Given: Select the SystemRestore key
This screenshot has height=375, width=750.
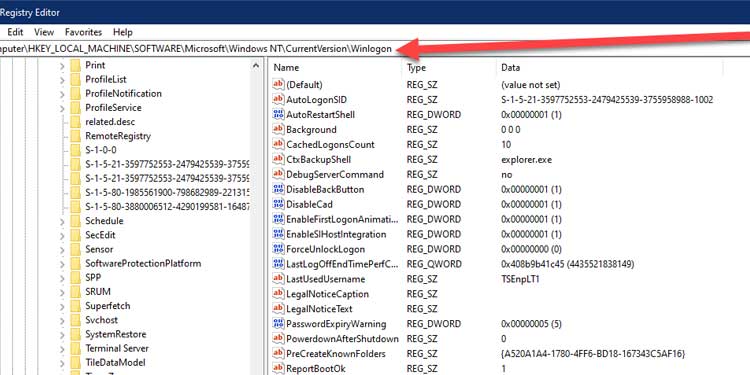Looking at the screenshot, I should [116, 334].
